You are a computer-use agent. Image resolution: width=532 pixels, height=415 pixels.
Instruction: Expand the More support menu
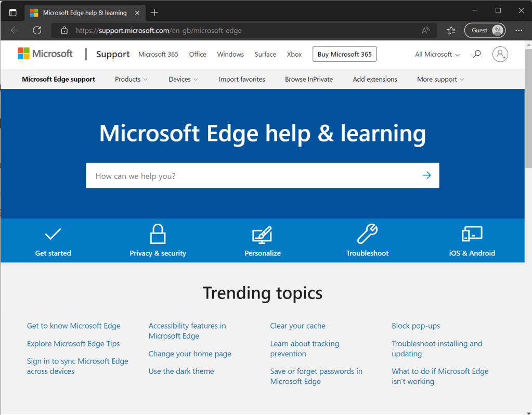point(440,80)
